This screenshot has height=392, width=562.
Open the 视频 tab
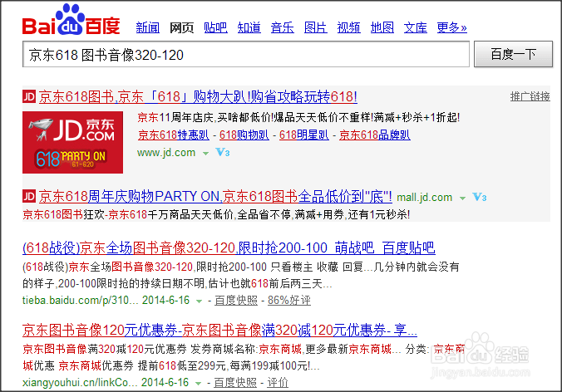coord(348,27)
